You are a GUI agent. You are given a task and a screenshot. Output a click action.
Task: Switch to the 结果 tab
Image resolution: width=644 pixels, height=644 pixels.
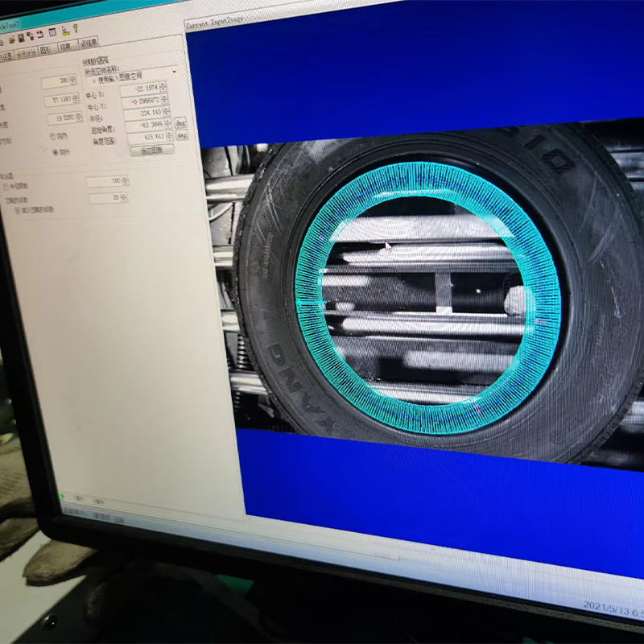tap(67, 47)
